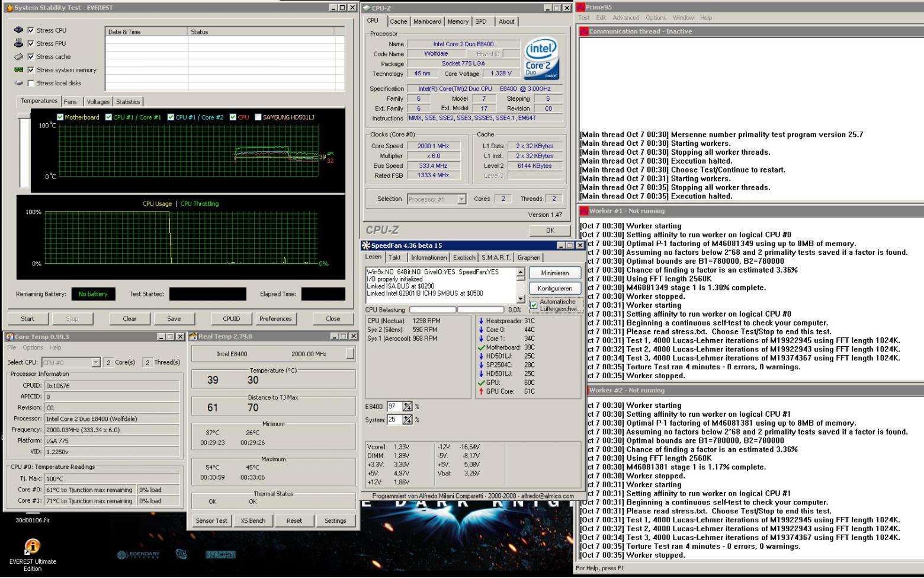This screenshot has height=578, width=924.
Task: Click the System speed percentage field
Action: click(394, 420)
